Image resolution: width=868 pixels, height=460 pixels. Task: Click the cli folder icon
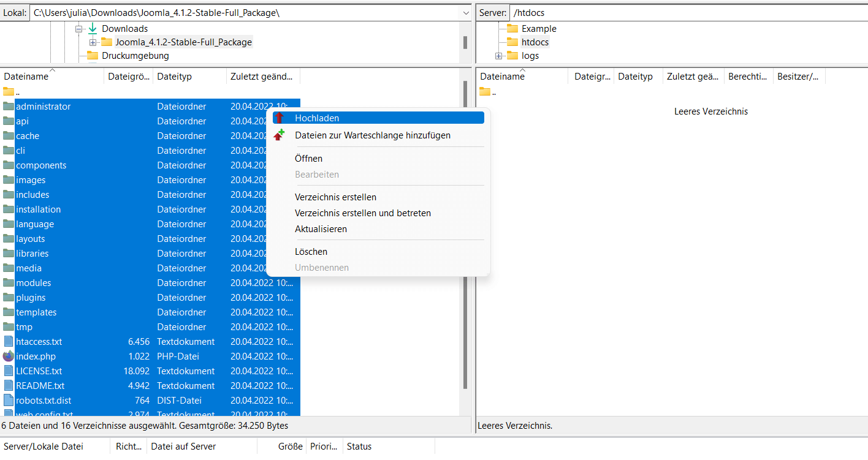pyautogui.click(x=9, y=150)
